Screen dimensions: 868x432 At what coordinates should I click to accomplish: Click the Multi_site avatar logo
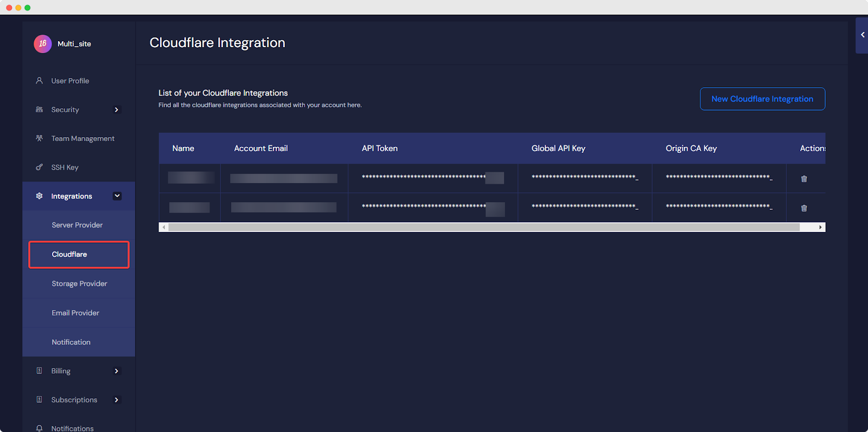(x=43, y=44)
